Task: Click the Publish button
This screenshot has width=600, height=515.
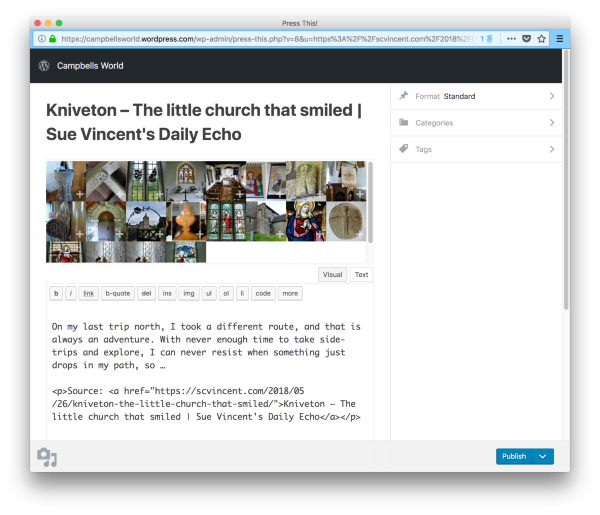Action: coord(514,456)
